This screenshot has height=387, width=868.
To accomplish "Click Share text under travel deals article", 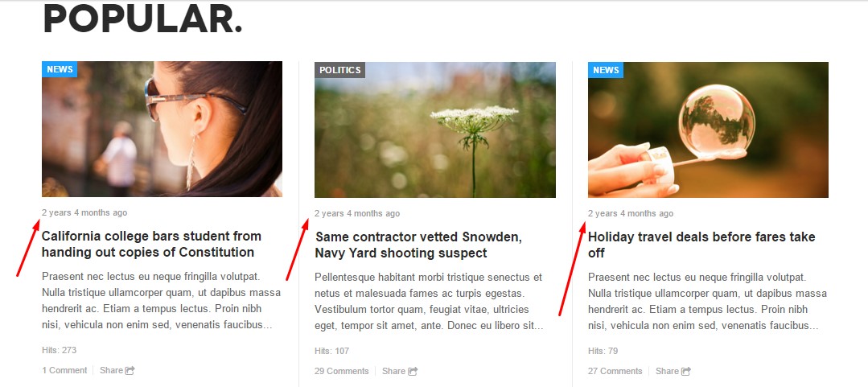I will tap(667, 371).
